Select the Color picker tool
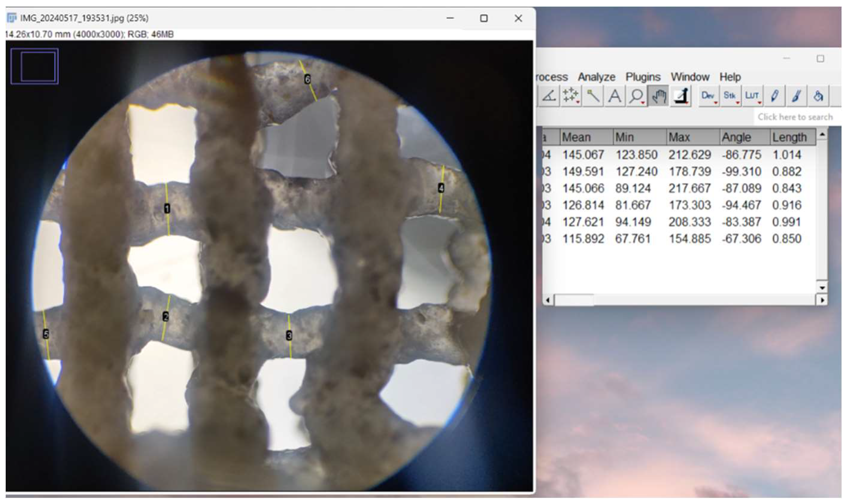This screenshot has width=846, height=504. pos(681,96)
